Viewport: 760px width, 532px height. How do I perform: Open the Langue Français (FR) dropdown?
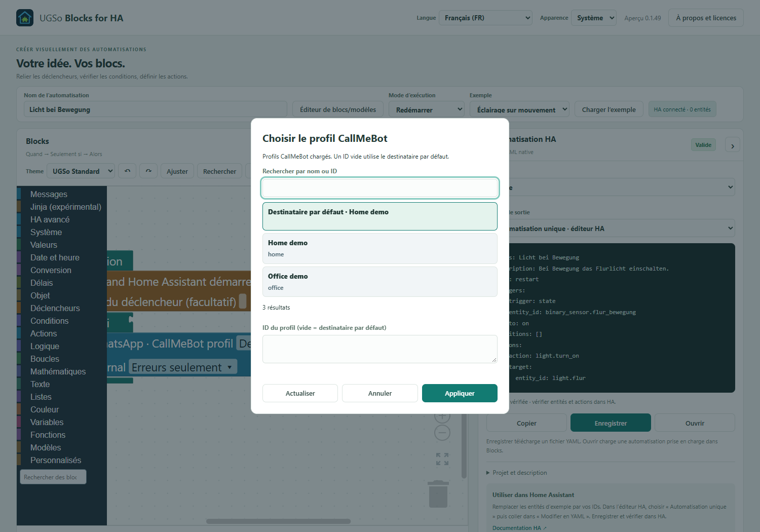click(x=485, y=18)
